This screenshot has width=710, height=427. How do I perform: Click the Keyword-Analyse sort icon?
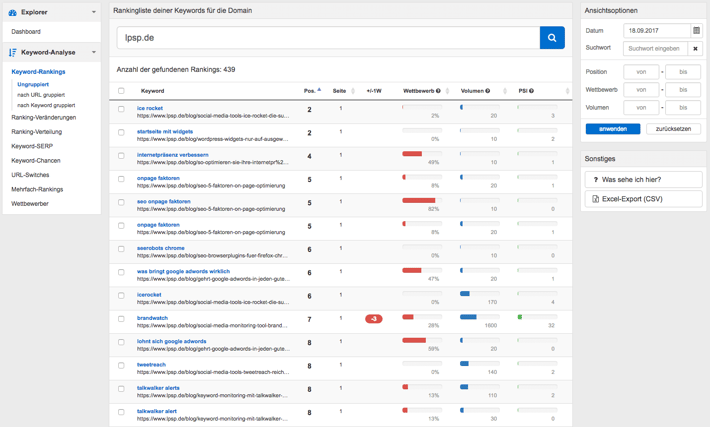12,52
